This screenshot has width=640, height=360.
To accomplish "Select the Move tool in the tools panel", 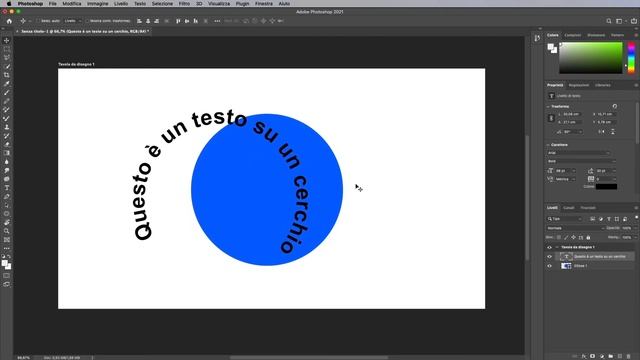I will [7, 40].
